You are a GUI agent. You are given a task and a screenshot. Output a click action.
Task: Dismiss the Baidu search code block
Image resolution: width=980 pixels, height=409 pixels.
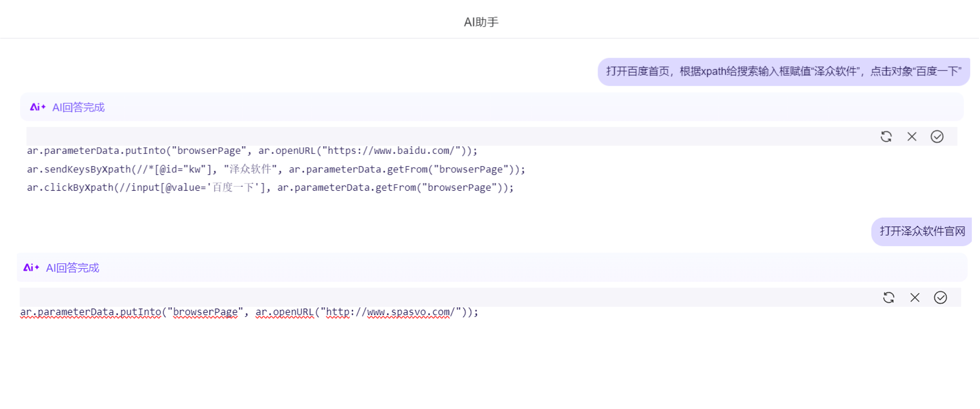coord(911,137)
